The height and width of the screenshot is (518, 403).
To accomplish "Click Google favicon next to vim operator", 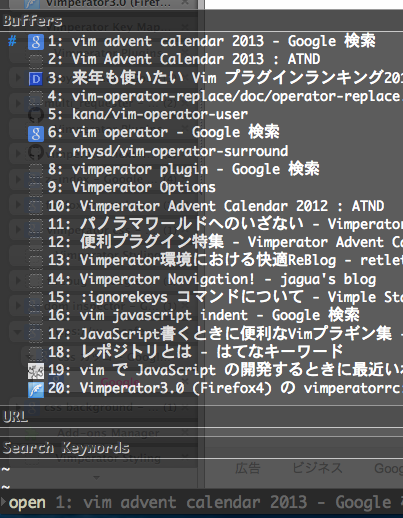I will click(36, 133).
